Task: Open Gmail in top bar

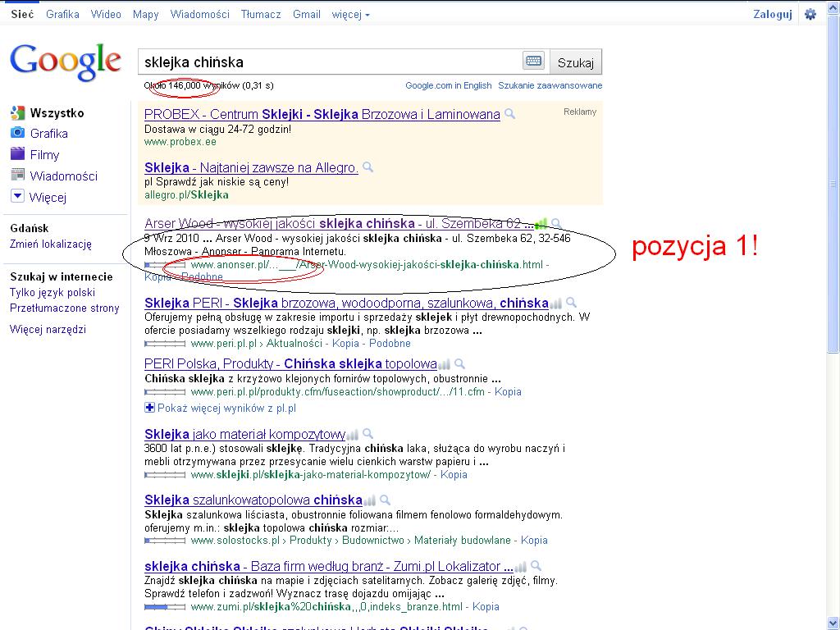Action: tap(307, 15)
